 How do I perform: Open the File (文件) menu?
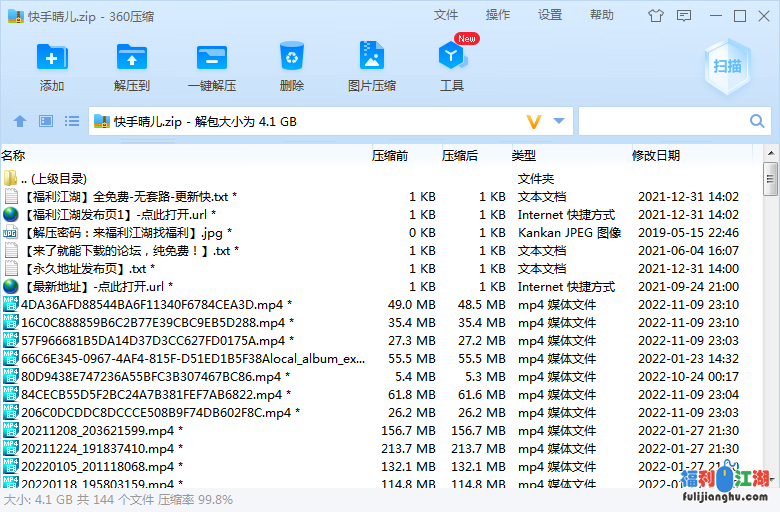tap(446, 15)
